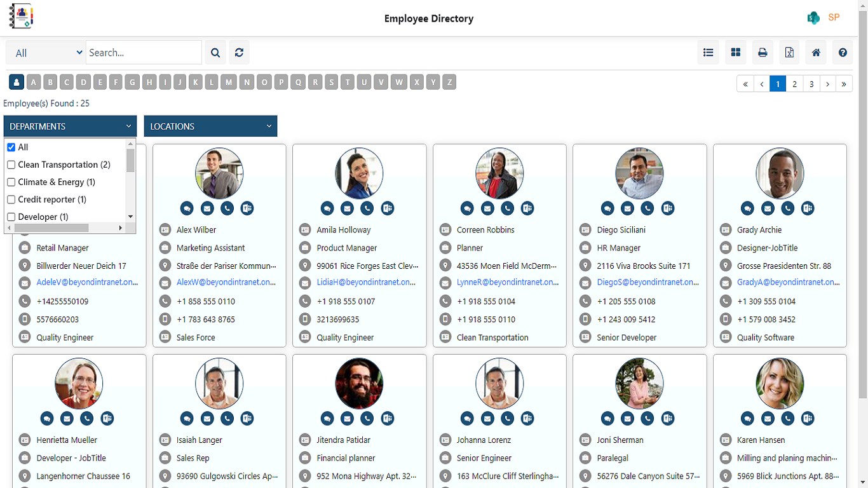The width and height of the screenshot is (868, 488).
Task: Click the SharePoint icon in header
Action: point(814,18)
